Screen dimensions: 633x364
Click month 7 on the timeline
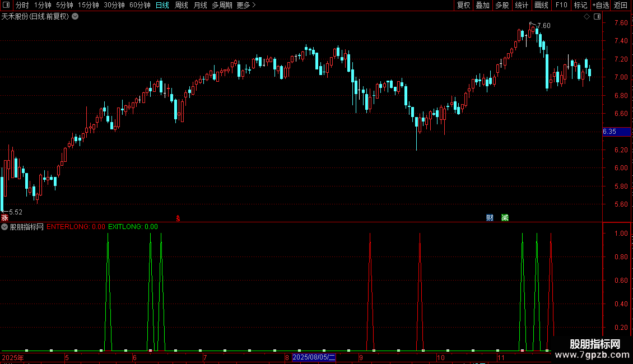click(x=205, y=357)
